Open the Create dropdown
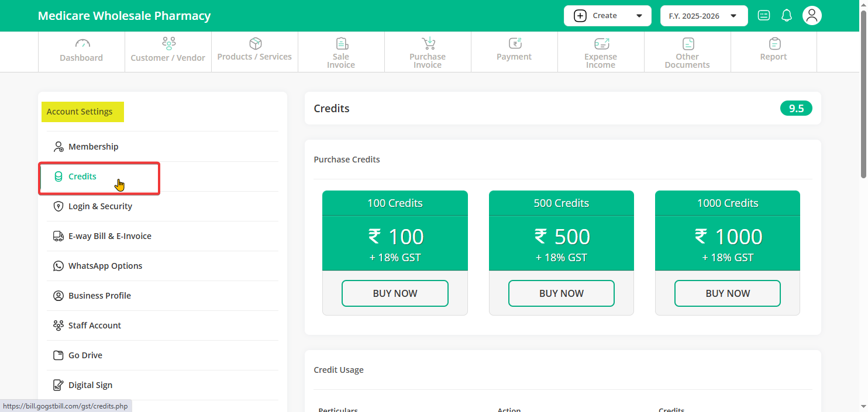 [x=607, y=16]
